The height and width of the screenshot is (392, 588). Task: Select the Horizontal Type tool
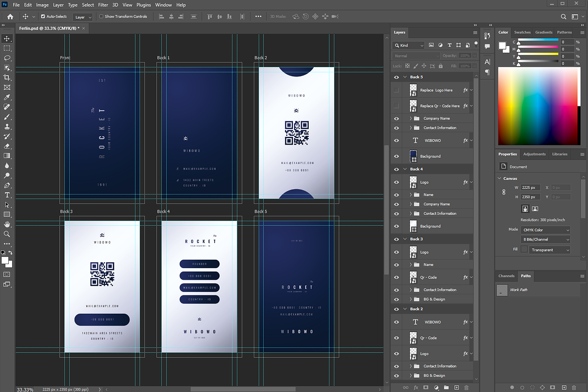pos(7,195)
